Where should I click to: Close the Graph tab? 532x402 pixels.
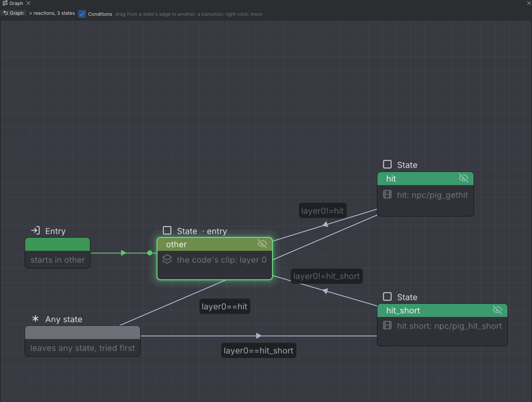pos(29,3)
